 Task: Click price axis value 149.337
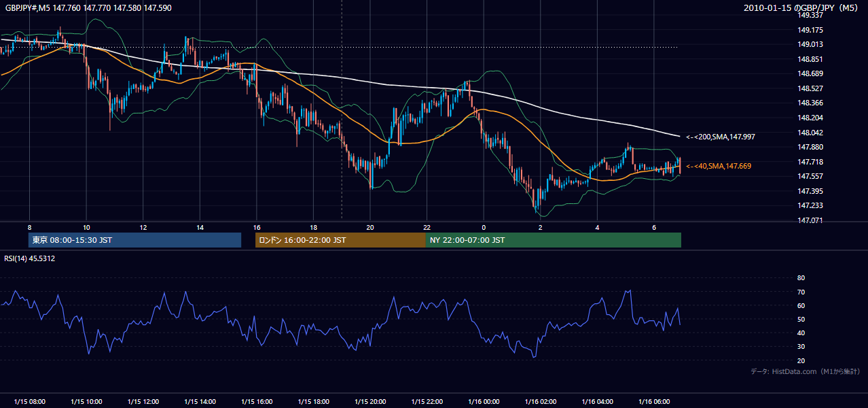[810, 15]
